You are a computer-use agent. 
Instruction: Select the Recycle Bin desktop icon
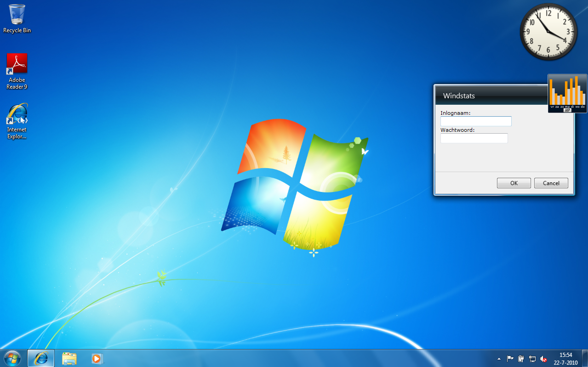(17, 18)
